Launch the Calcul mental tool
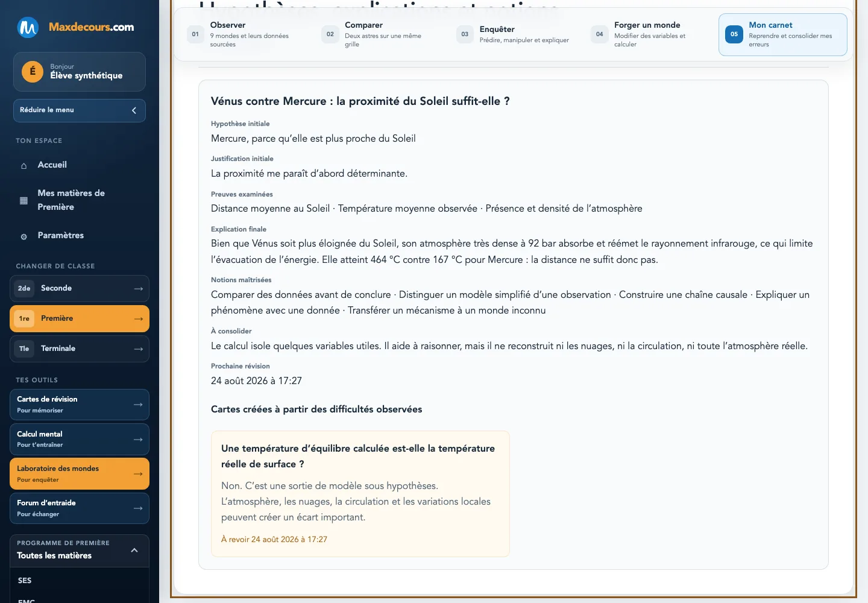This screenshot has width=868, height=603. (x=80, y=440)
